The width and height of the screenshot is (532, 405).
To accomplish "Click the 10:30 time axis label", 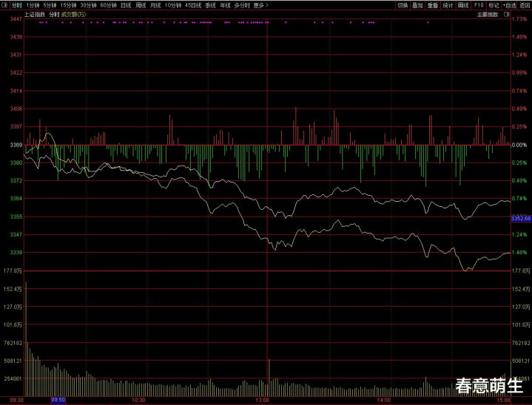I will 138,401.
